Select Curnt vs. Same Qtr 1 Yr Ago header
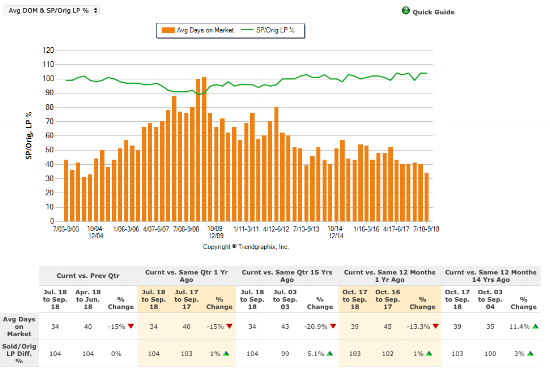This screenshot has height=368, width=550. [187, 276]
